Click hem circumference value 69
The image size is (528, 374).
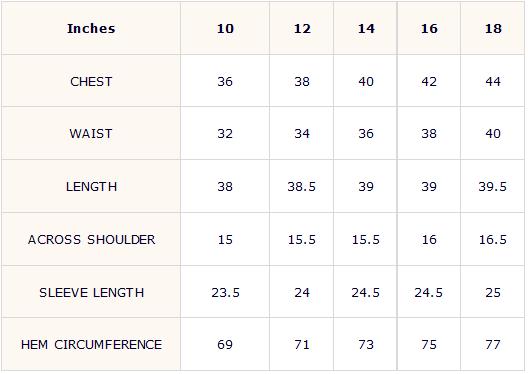click(x=225, y=345)
